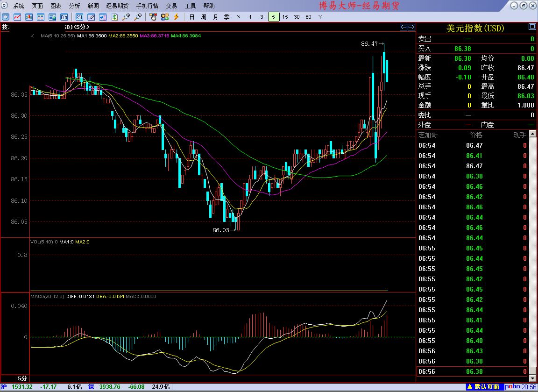Click the lightning flash trade icon
This screenshot has height=392, width=538.
[x=177, y=17]
